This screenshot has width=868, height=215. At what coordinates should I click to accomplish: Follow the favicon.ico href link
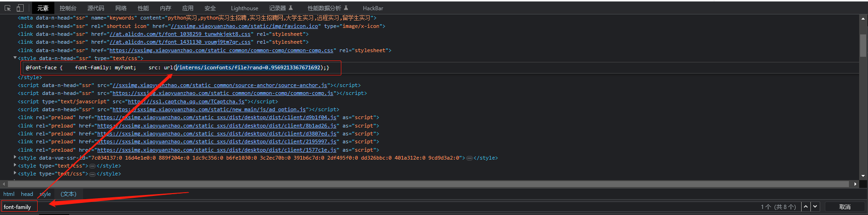pos(244,26)
